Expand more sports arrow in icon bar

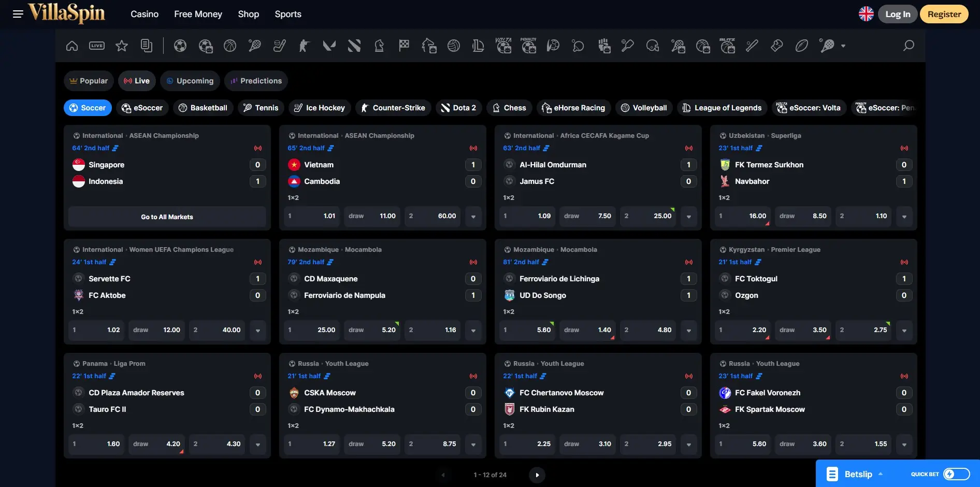(x=843, y=46)
